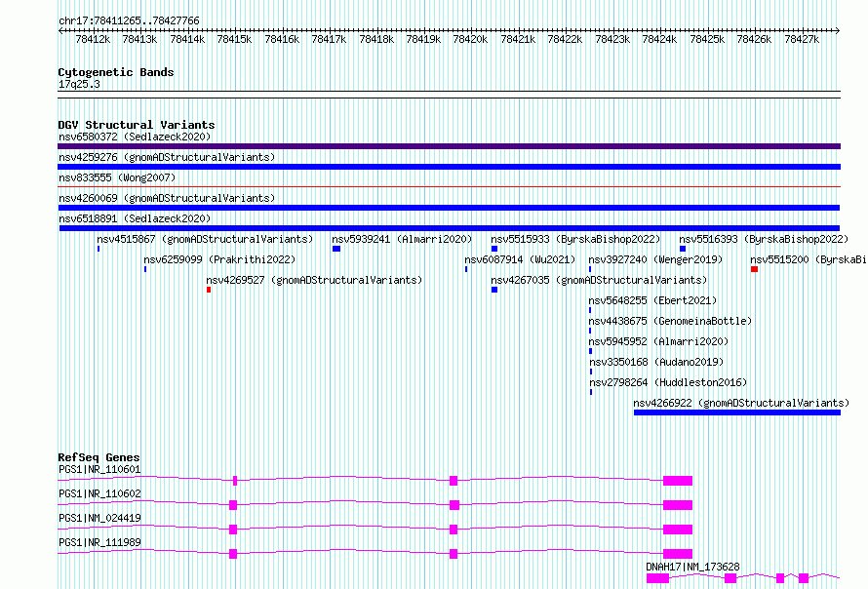This screenshot has width=868, height=589.
Task: Select the 78423k ruler tick label
Action: pyautogui.click(x=612, y=39)
